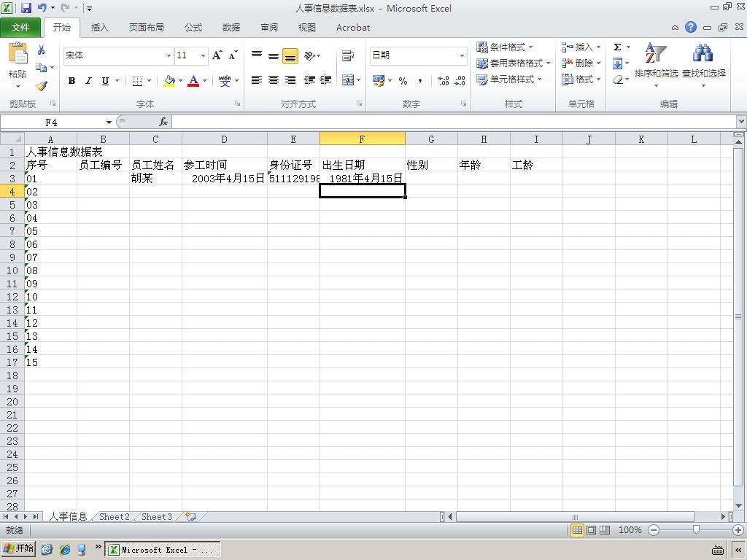Click Increase Decimal icon
The width and height of the screenshot is (747, 560).
(444, 81)
